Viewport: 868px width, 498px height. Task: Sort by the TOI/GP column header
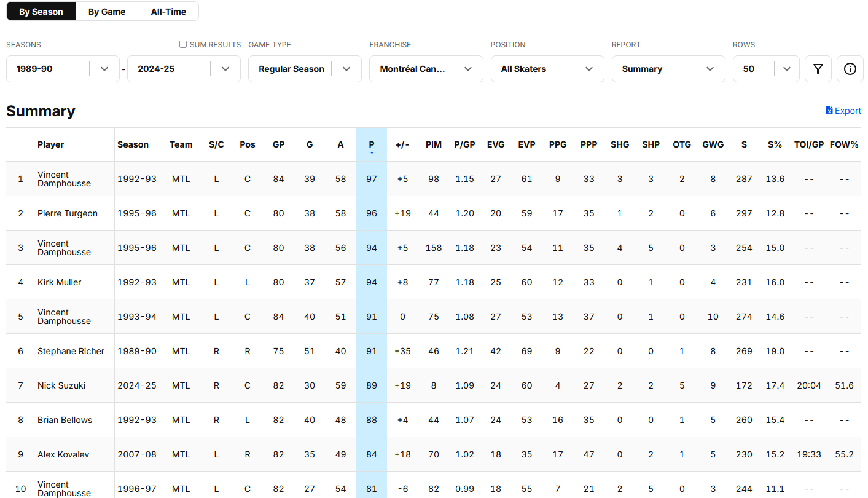coord(809,144)
